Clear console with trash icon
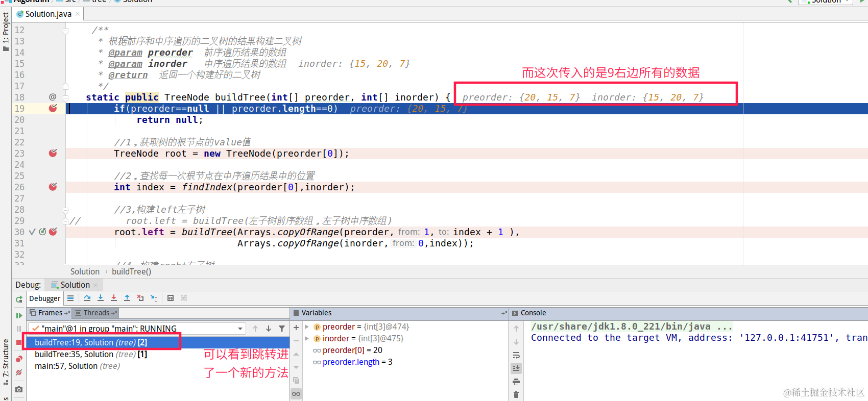Screen dimensions: 868x401 click(x=516, y=394)
